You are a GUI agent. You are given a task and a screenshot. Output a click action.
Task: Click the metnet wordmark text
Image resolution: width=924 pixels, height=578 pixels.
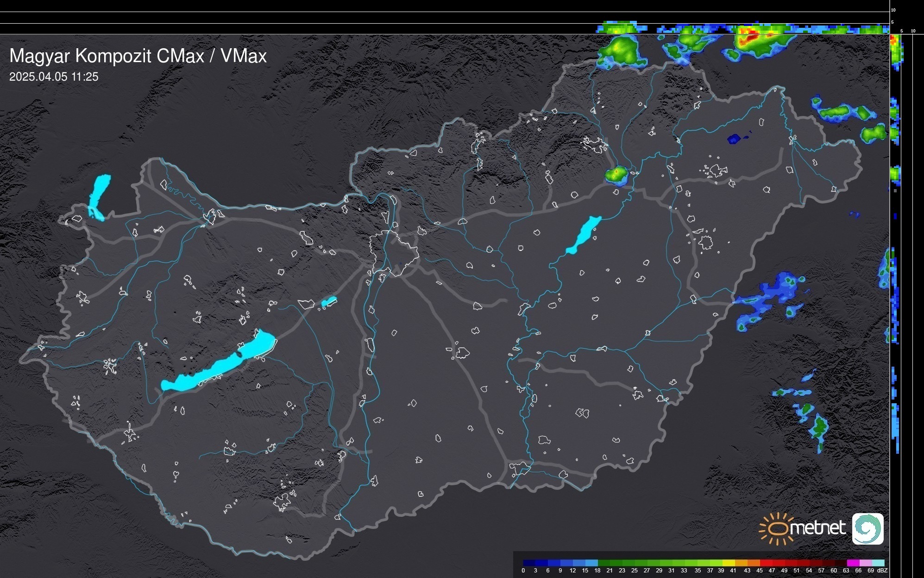[817, 528]
